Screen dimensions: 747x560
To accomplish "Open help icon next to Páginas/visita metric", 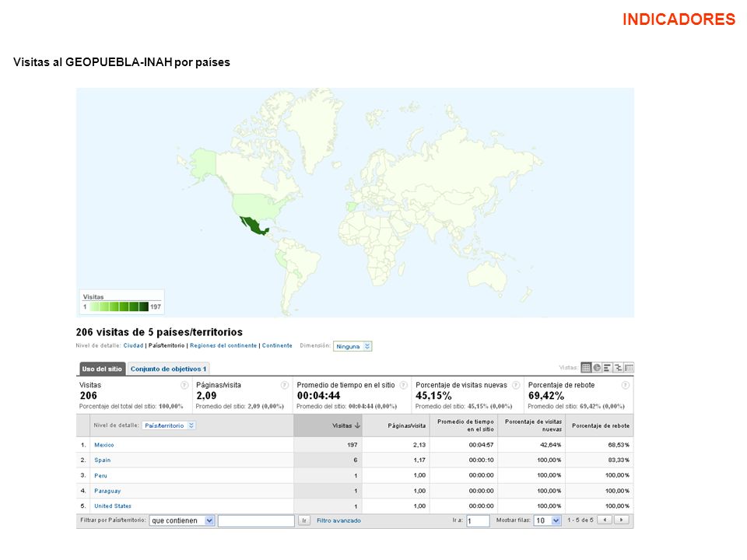I will point(285,385).
